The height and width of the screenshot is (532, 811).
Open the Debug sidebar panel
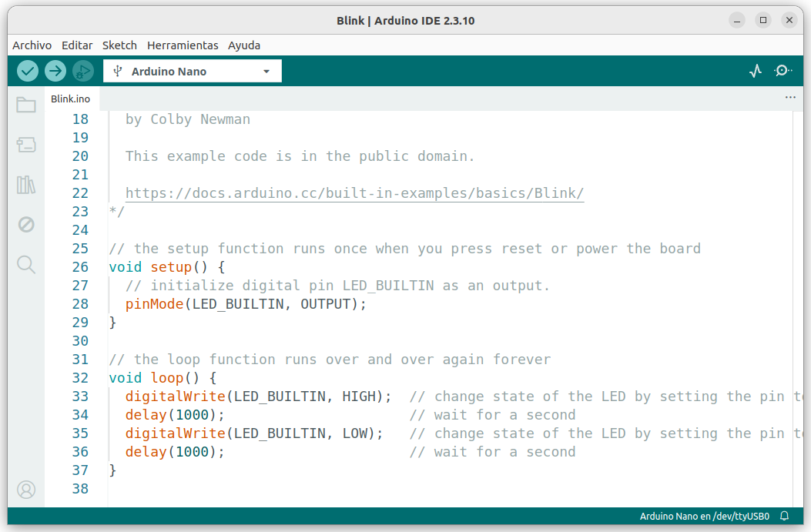pos(26,224)
